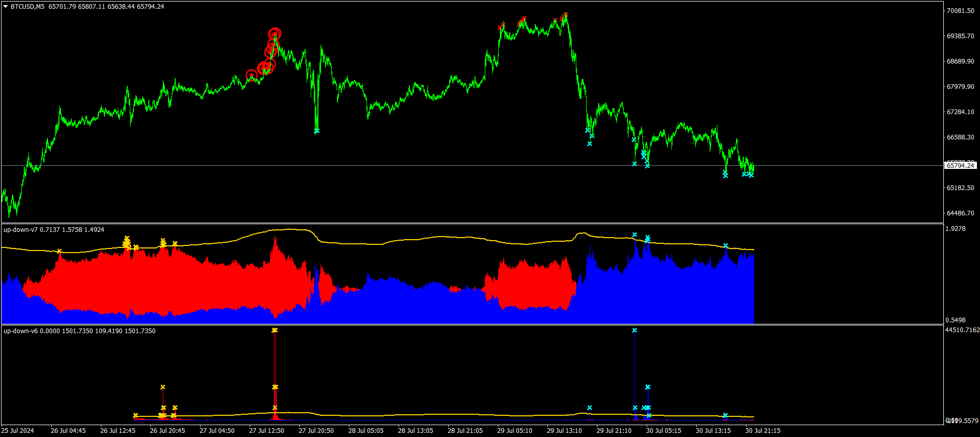Image resolution: width=980 pixels, height=437 pixels.
Task: Click the 44510.7162 indicator scale value
Action: pyautogui.click(x=962, y=330)
